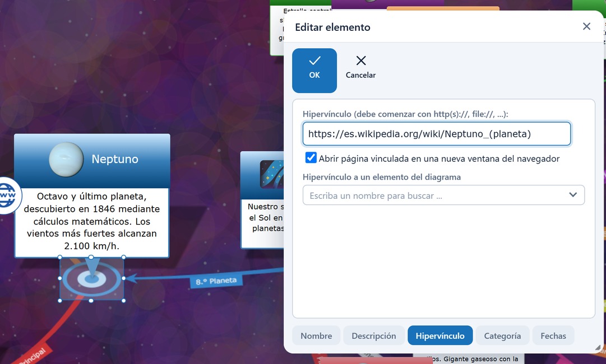606x364 pixels.
Task: Confirm with the OK button
Action: [x=314, y=71]
